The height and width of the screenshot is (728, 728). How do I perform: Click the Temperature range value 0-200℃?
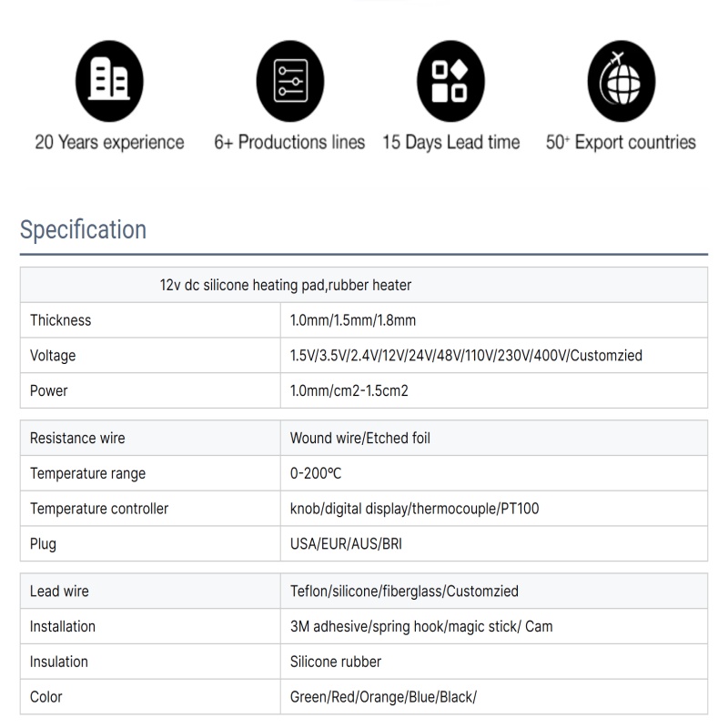tap(316, 473)
